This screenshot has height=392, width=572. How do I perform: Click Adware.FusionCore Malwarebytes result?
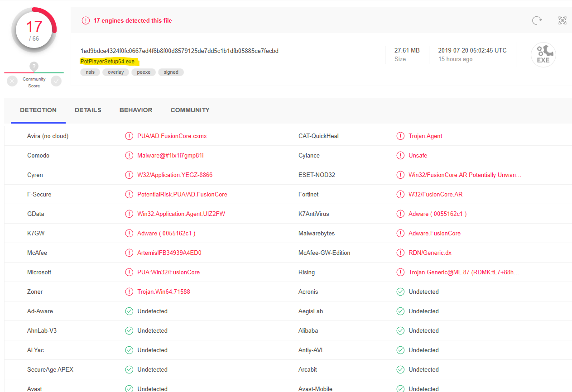coord(435,233)
